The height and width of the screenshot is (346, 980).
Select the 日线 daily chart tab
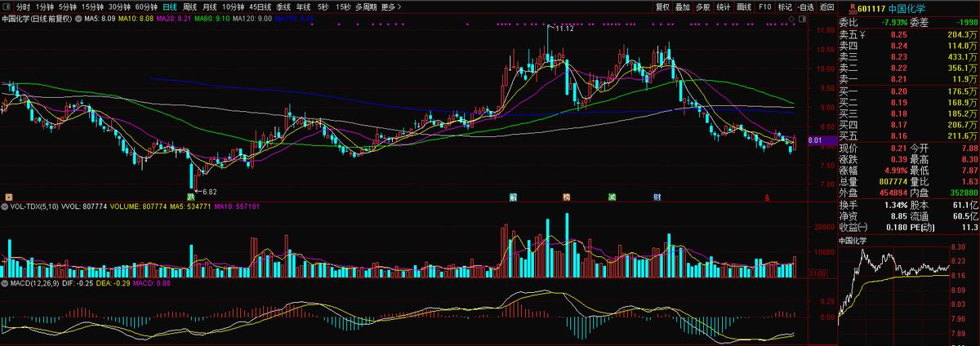(170, 7)
